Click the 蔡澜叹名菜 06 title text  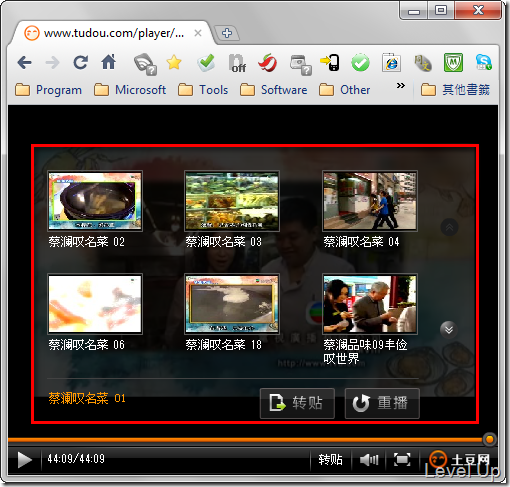pos(87,345)
